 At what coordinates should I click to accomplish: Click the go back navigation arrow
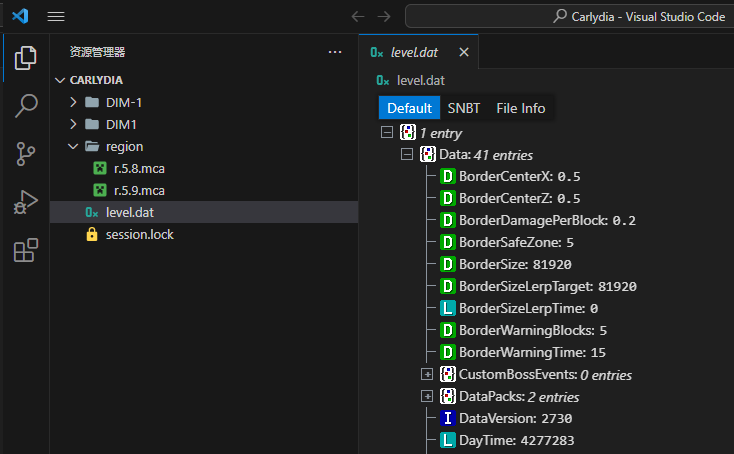pyautogui.click(x=358, y=16)
